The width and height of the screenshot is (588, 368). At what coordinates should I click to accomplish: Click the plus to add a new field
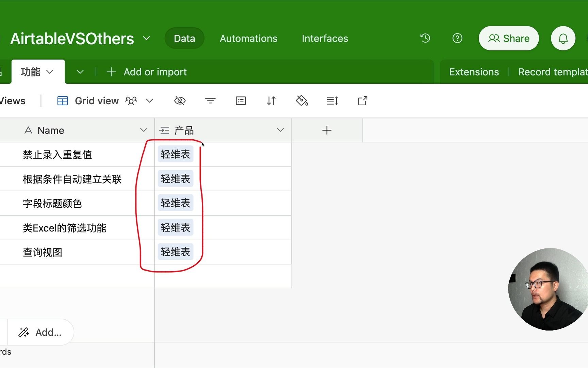point(326,130)
